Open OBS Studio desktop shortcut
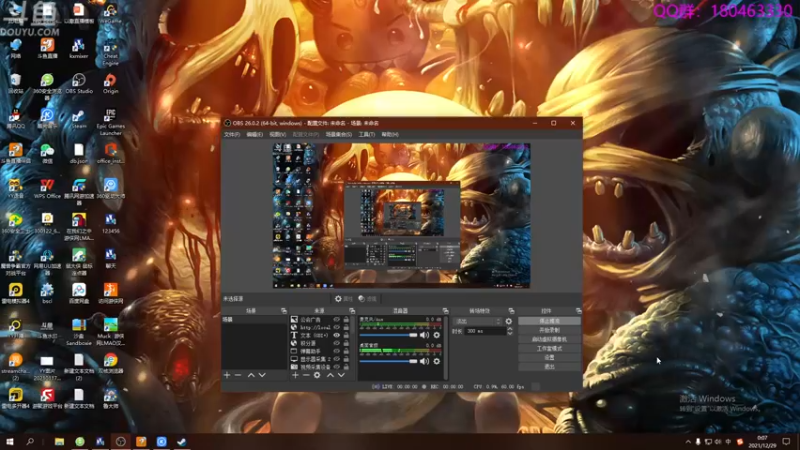The height and width of the screenshot is (450, 800). (x=79, y=84)
